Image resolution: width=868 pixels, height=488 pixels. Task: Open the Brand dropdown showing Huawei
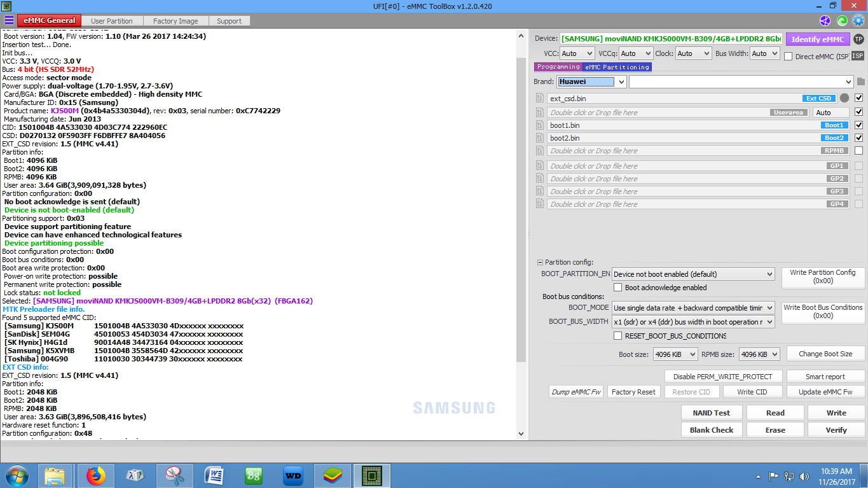coord(592,81)
